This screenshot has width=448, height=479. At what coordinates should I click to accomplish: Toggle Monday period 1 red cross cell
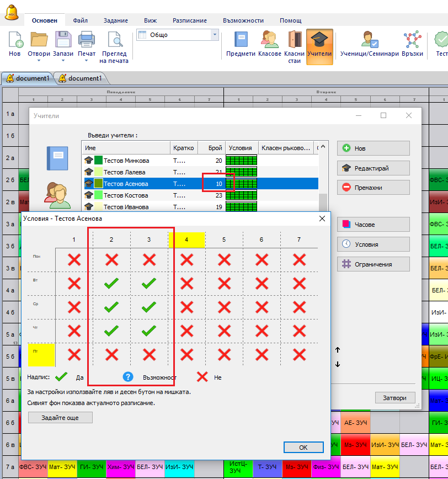coord(74,260)
